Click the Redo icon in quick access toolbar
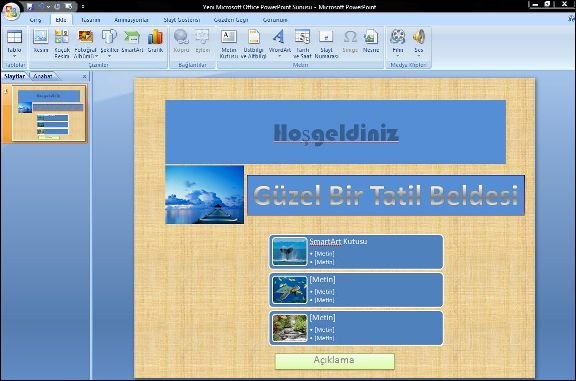Screen dimensions: 576x381 [57, 7]
